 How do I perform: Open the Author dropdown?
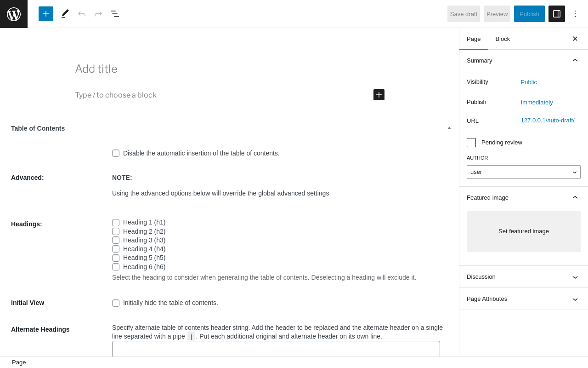click(524, 172)
